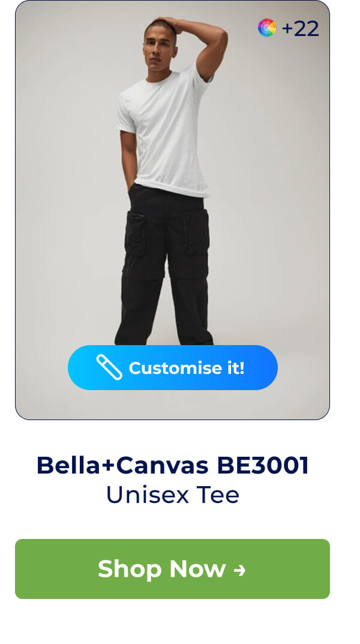The image size is (360, 644).
Task: Click the Shop Now label text
Action: tap(162, 569)
